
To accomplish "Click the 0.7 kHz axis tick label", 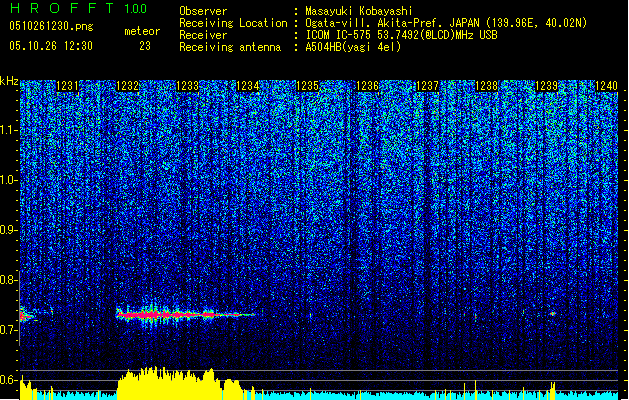I will pyautogui.click(x=7, y=330).
